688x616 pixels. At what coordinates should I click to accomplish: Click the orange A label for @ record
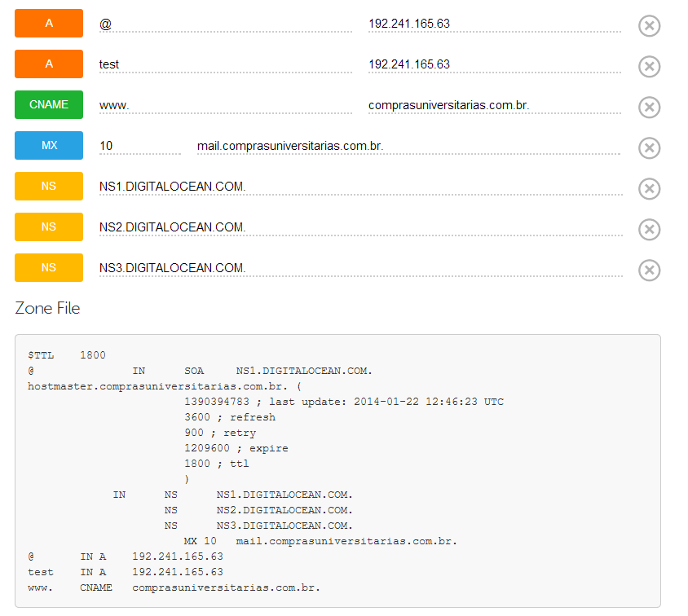49,24
